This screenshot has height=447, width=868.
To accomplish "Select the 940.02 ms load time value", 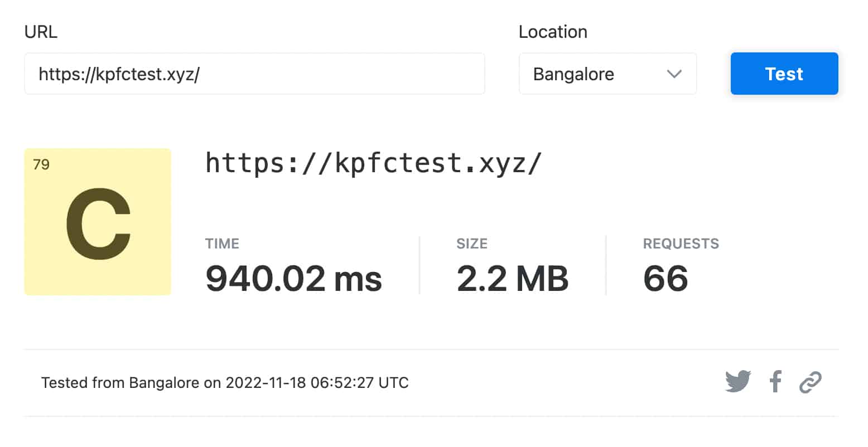I will (293, 278).
